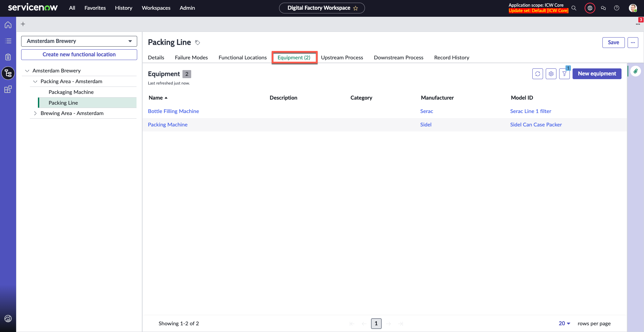Refresh the Equipment list
This screenshot has height=332, width=644.
[x=538, y=74]
